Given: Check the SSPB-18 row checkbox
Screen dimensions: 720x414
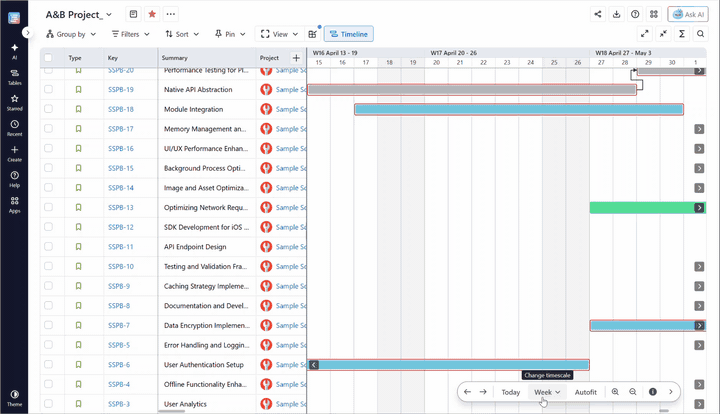Looking at the screenshot, I should point(48,109).
